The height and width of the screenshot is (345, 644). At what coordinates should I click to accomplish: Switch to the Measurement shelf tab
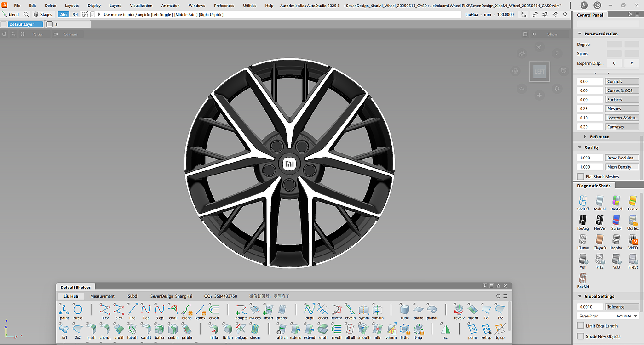click(102, 296)
